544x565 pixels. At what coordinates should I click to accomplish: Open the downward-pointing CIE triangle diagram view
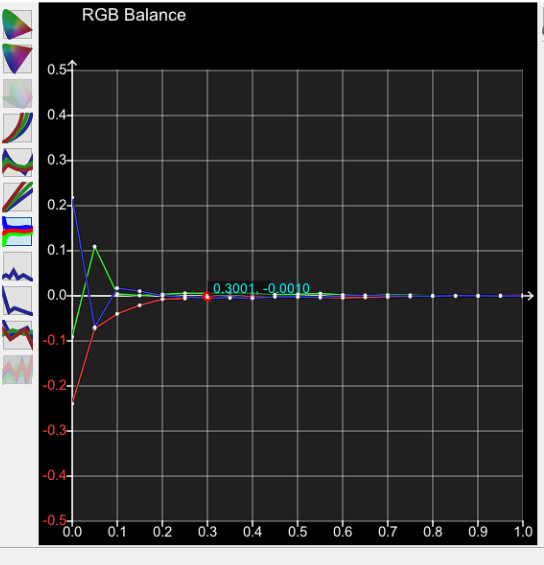click(17, 59)
